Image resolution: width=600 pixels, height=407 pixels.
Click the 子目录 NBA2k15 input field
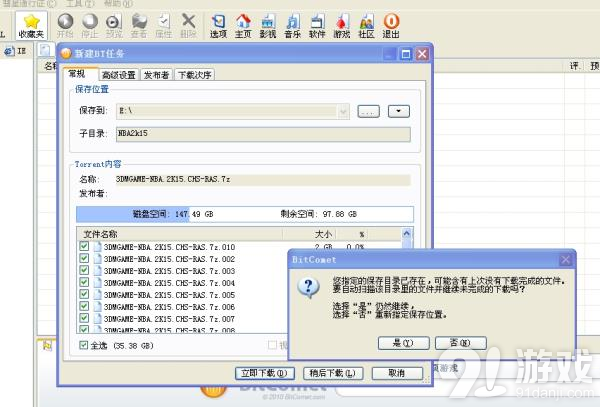click(263, 134)
